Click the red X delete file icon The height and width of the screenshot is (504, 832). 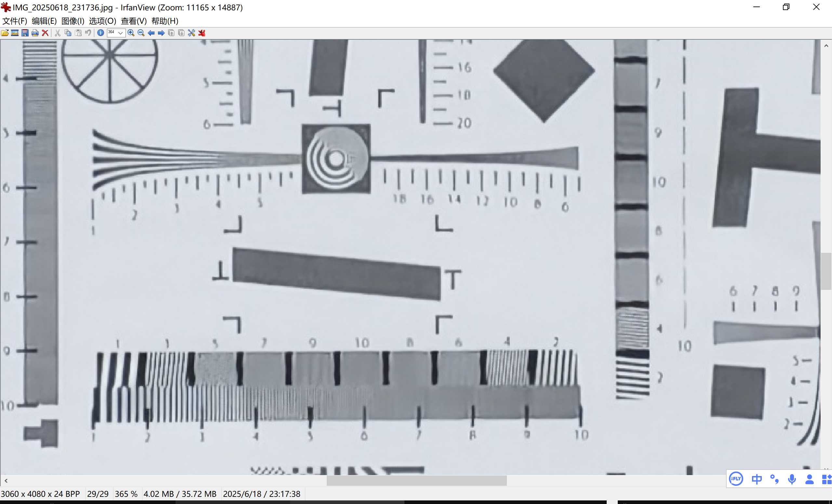pos(45,33)
